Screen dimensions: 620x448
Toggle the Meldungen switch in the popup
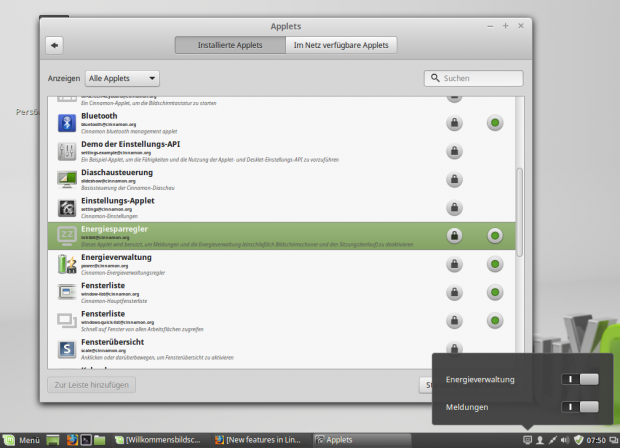point(580,407)
